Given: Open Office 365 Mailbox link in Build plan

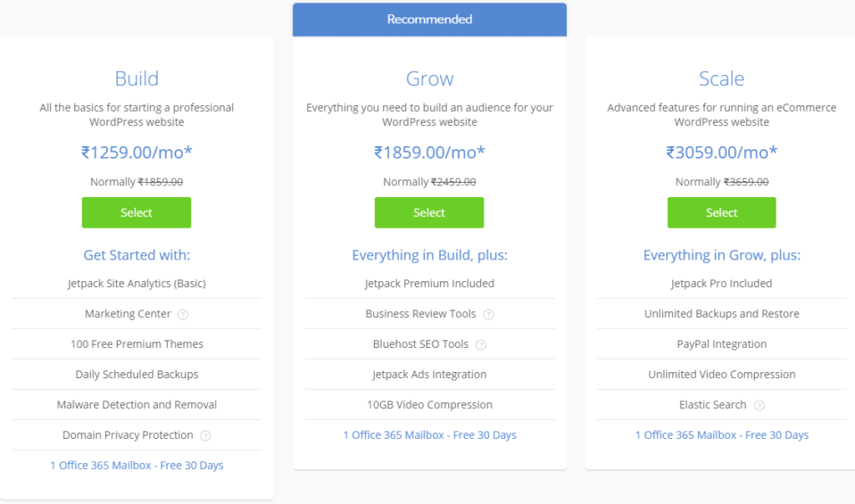Looking at the screenshot, I should (x=137, y=466).
